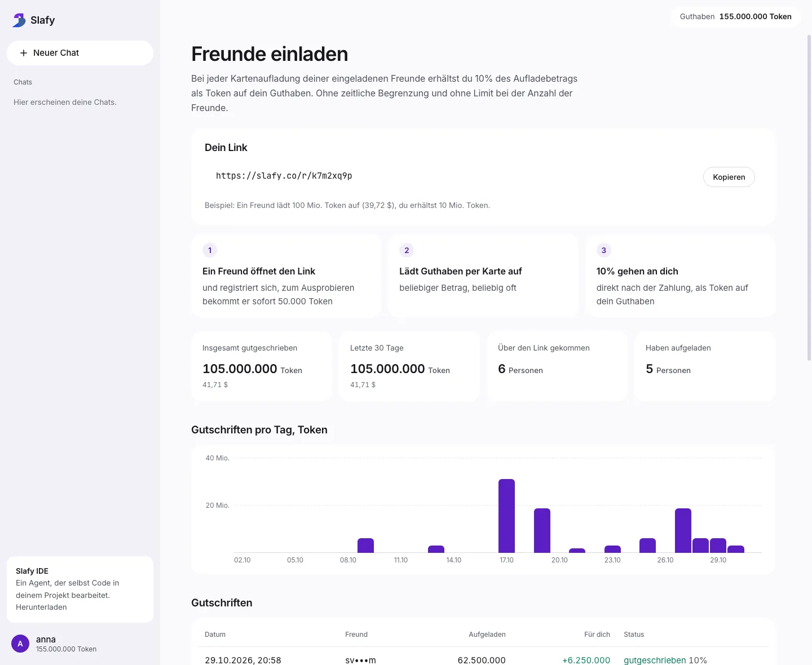812x665 pixels.
Task: Open the Guthaben 155.000.000 Token badge
Action: coord(735,16)
